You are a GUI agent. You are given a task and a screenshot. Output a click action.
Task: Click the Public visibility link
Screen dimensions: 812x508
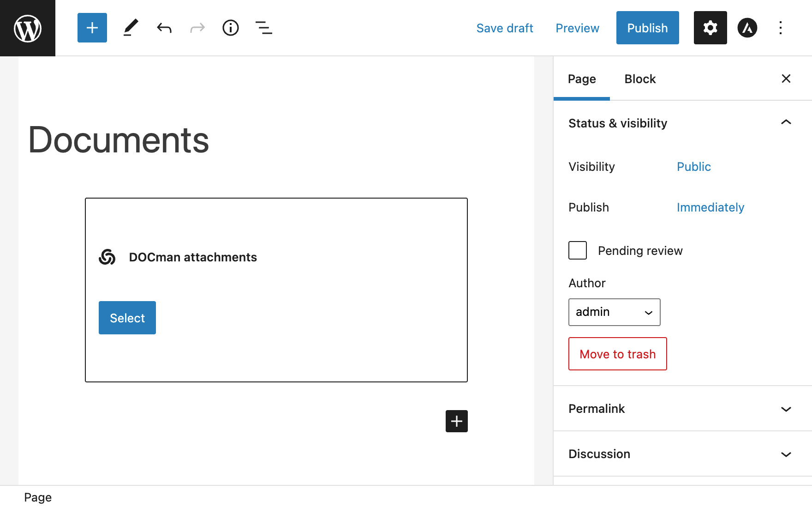point(693,167)
